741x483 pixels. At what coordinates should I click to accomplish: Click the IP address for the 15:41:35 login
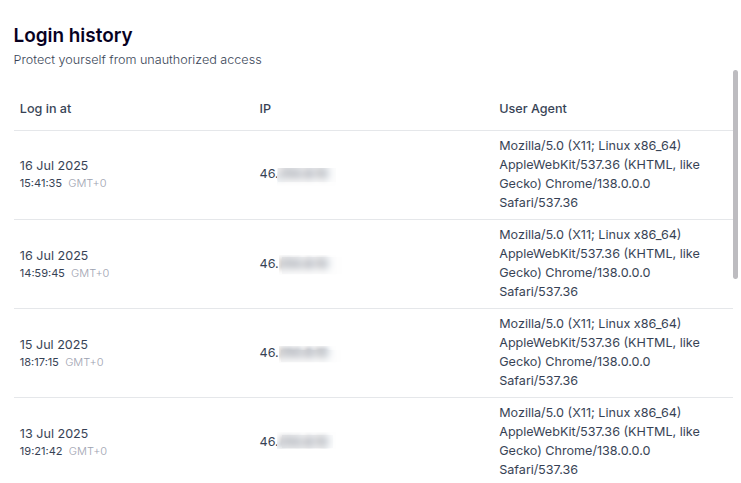[294, 175]
